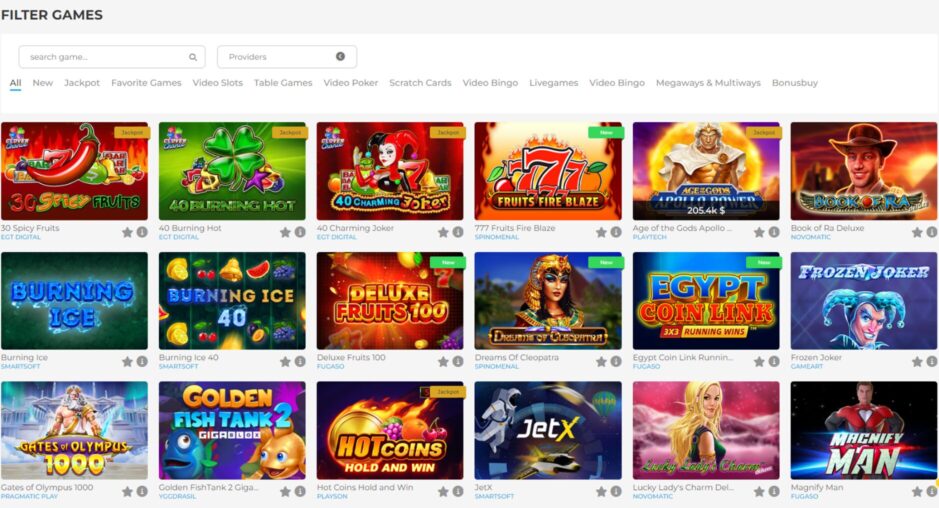Viewport: 939px width, 508px height.
Task: Click star icon for Dreams Of Cleopatra
Action: tap(601, 362)
